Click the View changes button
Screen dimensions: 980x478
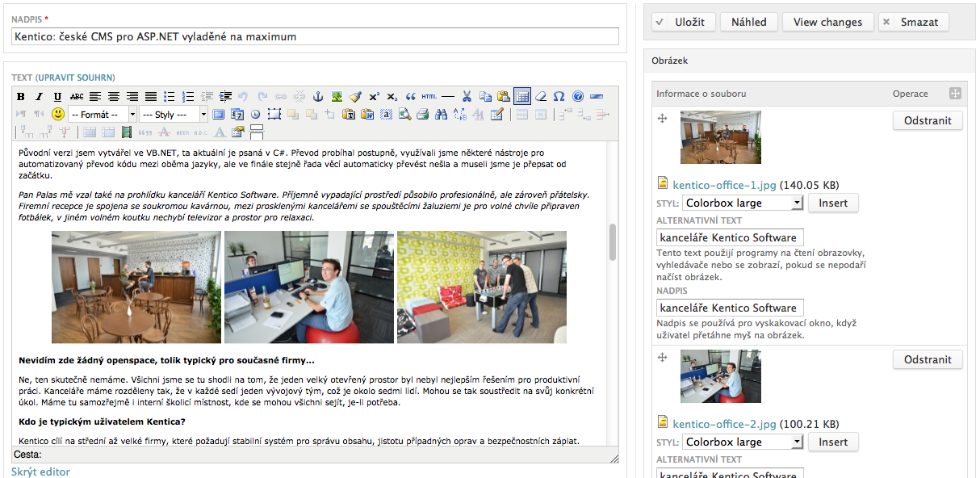point(828,22)
